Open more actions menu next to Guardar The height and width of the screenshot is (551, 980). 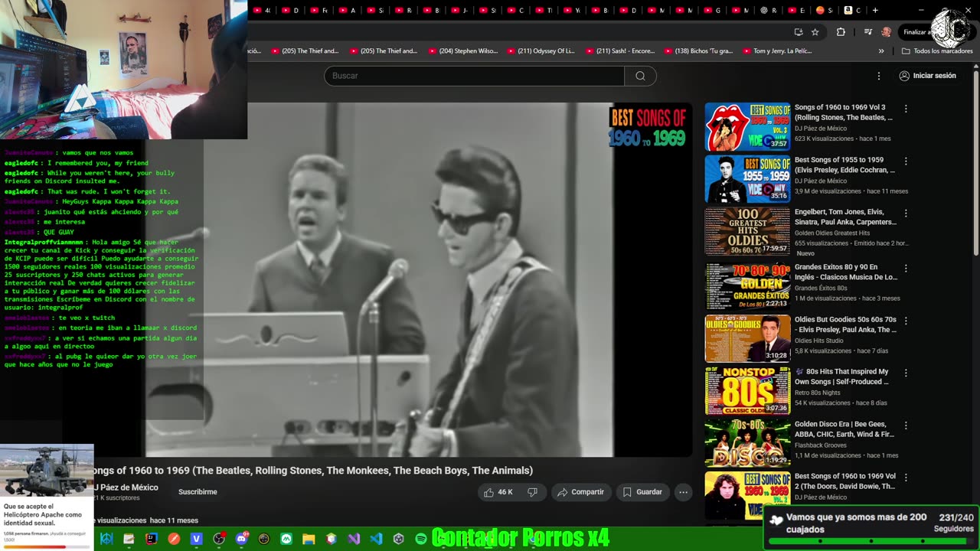coord(684,492)
